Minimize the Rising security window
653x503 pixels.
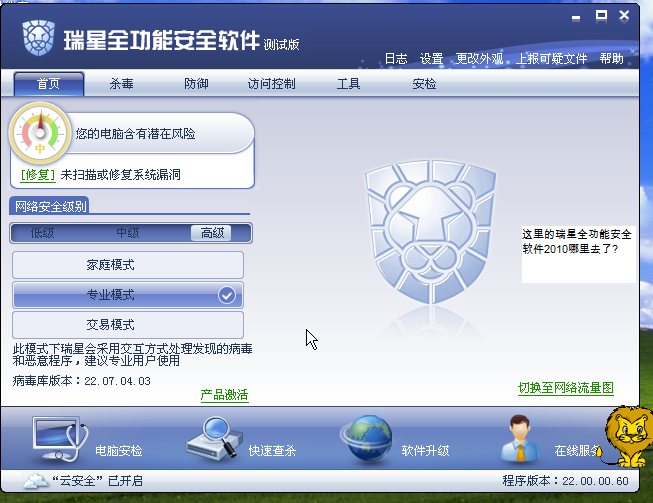click(576, 17)
